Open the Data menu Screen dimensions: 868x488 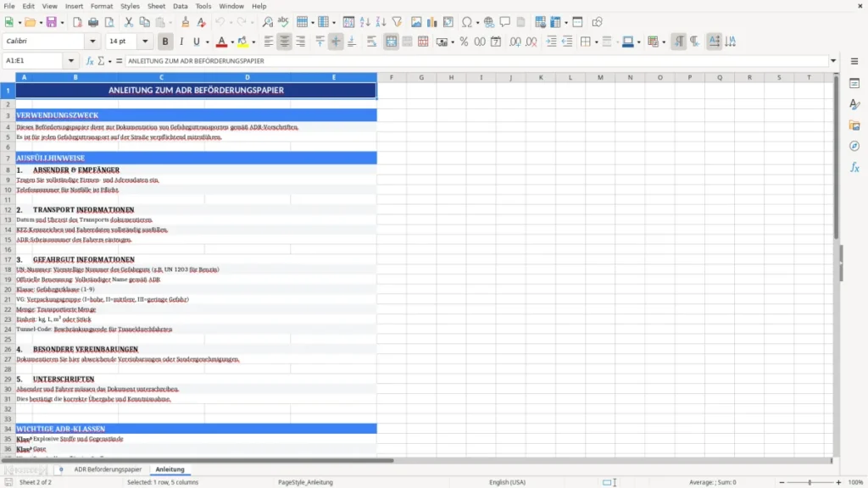pos(180,6)
